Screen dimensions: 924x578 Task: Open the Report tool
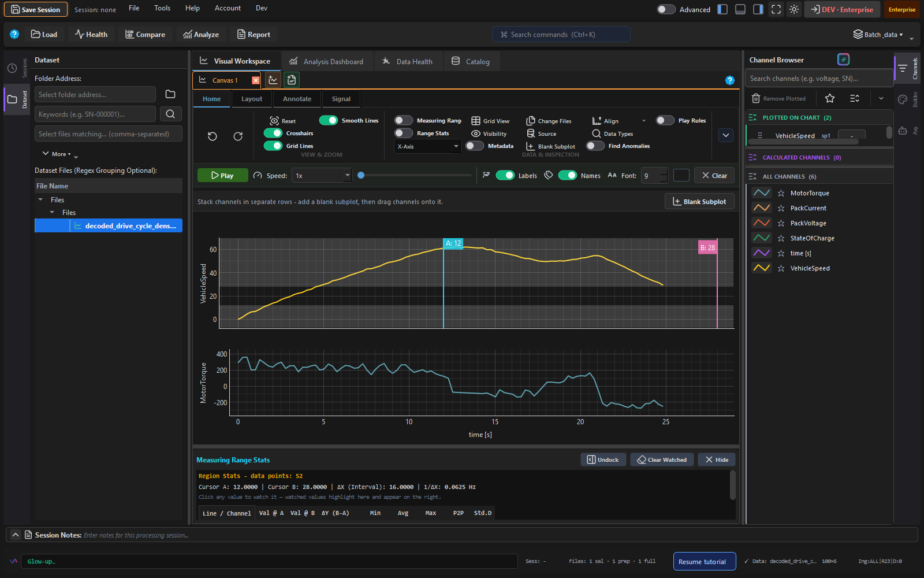coord(254,34)
